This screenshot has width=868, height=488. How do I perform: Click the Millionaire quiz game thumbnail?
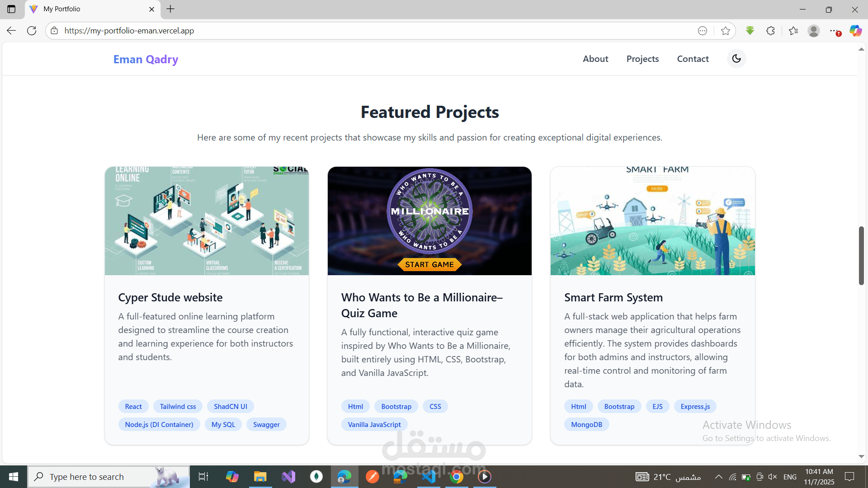pos(429,221)
